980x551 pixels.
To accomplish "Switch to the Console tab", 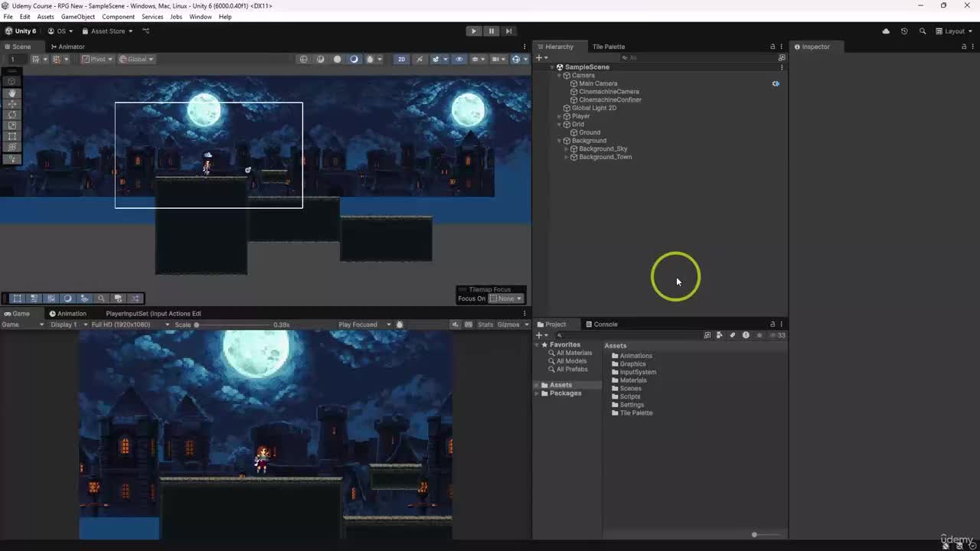I will (x=601, y=324).
